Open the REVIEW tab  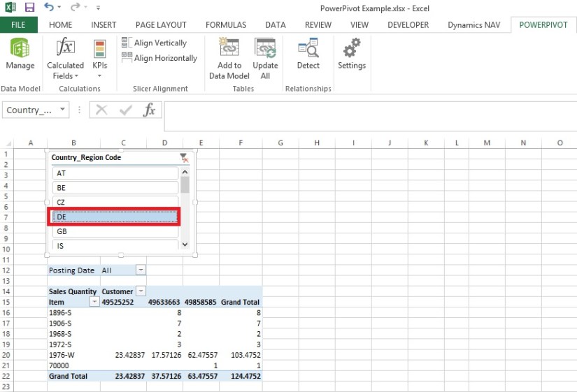(318, 25)
